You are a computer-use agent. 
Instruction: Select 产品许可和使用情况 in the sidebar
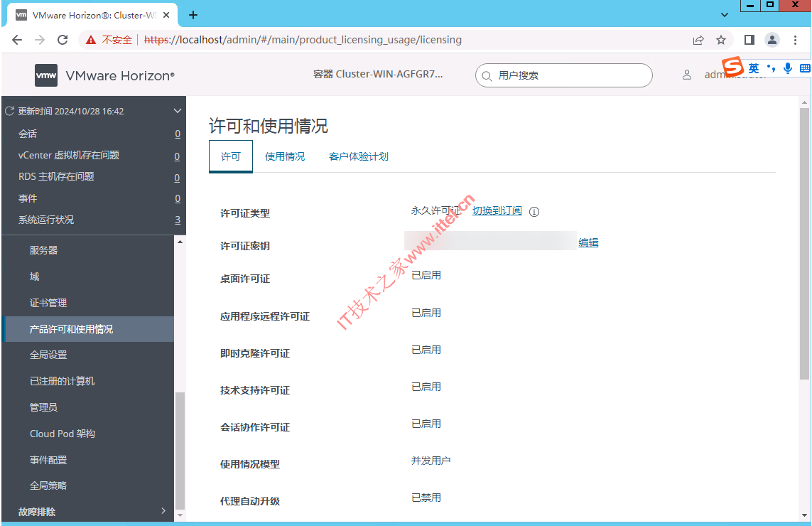pyautogui.click(x=89, y=329)
